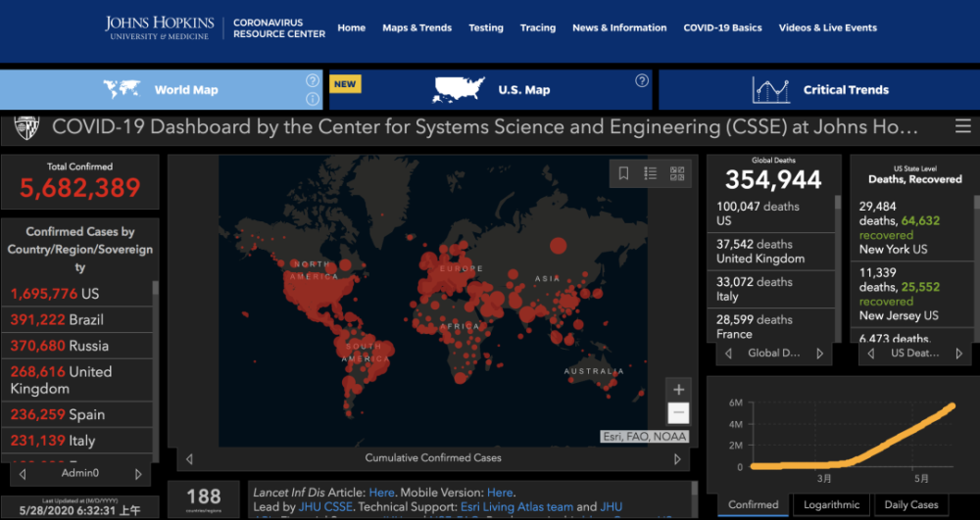Open the basemap gallery grid icon
The height and width of the screenshot is (520, 980).
coord(677,173)
